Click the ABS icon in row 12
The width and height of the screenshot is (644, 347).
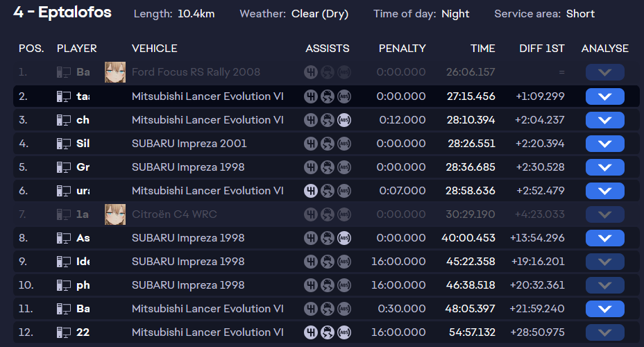point(344,332)
